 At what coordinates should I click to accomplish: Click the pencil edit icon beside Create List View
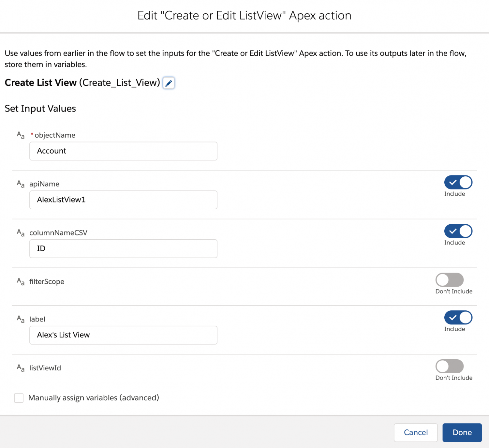[169, 83]
